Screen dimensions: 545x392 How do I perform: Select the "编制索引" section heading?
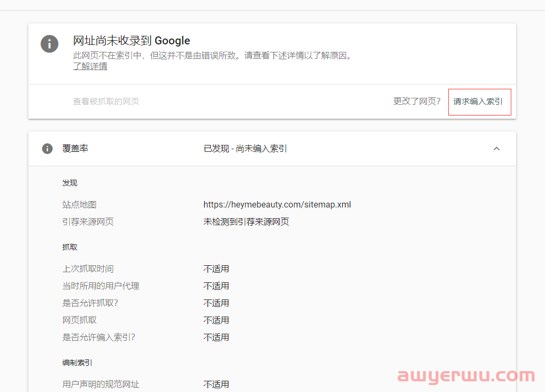click(74, 362)
